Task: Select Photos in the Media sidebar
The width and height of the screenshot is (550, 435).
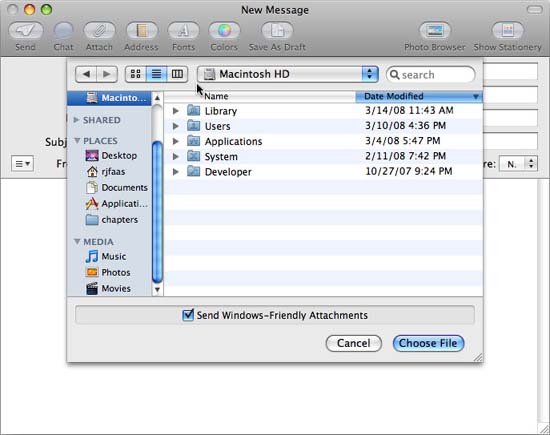Action: point(108,272)
